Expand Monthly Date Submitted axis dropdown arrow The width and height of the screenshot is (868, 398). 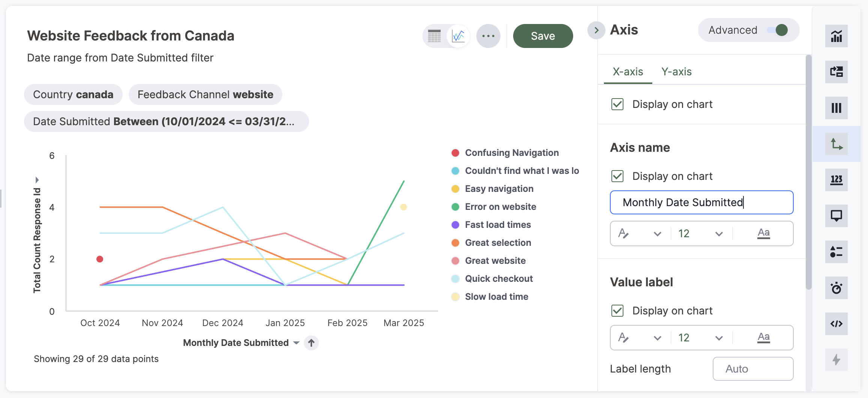point(296,343)
